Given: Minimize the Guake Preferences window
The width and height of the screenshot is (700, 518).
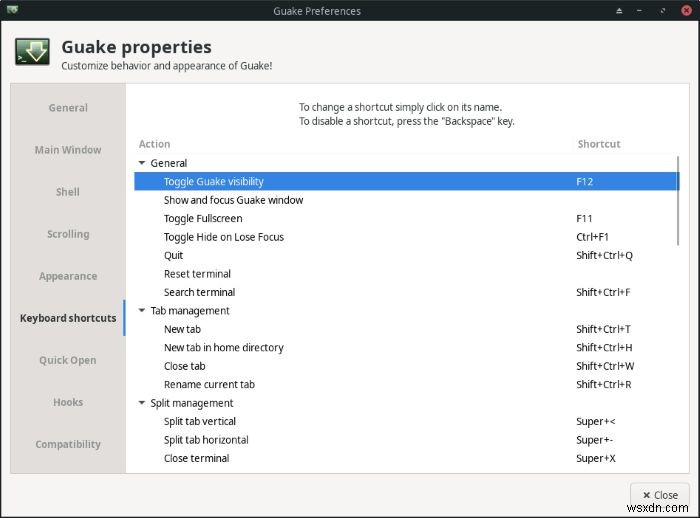Looking at the screenshot, I should [640, 11].
